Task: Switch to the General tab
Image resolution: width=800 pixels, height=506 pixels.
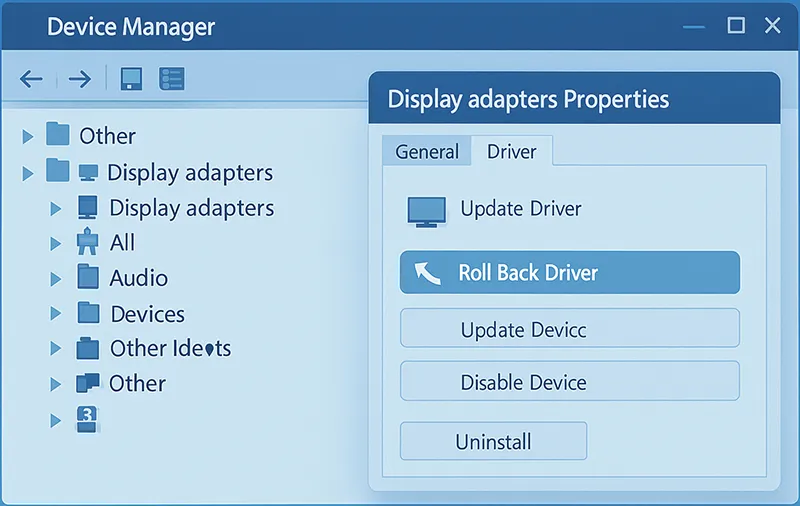Action: point(427,152)
